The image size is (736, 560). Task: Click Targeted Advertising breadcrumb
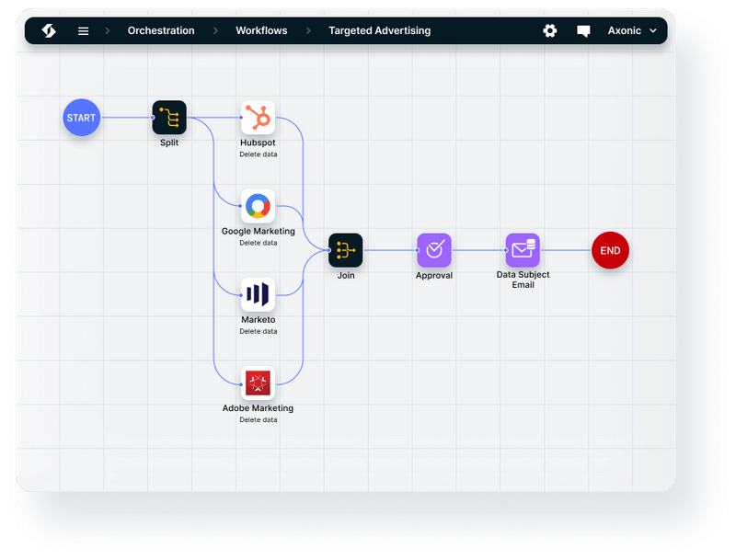[x=379, y=30]
